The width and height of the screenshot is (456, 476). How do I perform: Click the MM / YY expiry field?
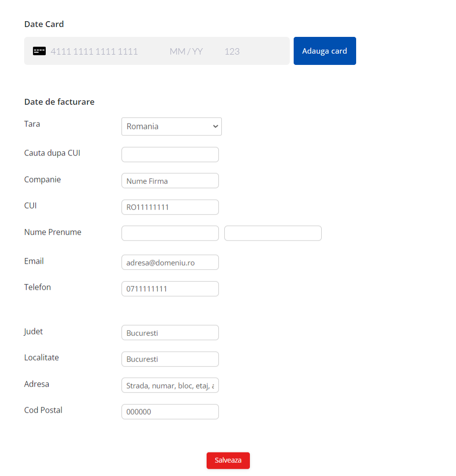click(186, 51)
